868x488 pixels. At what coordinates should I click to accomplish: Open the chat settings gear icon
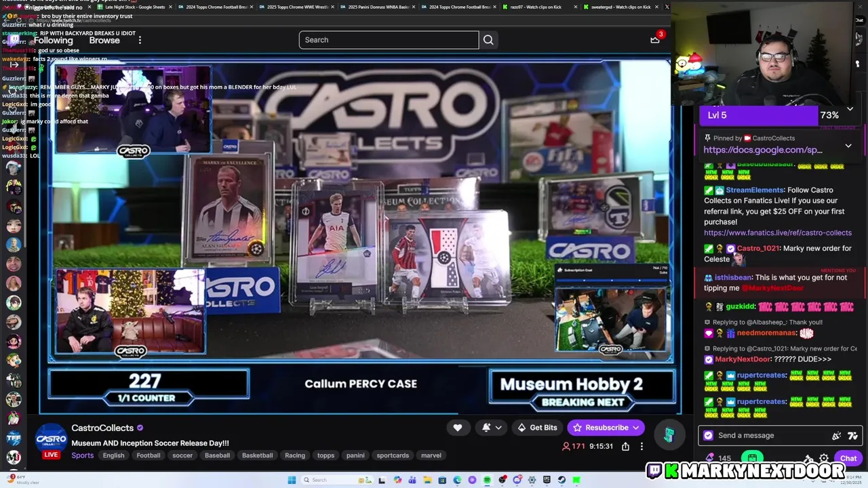(824, 458)
